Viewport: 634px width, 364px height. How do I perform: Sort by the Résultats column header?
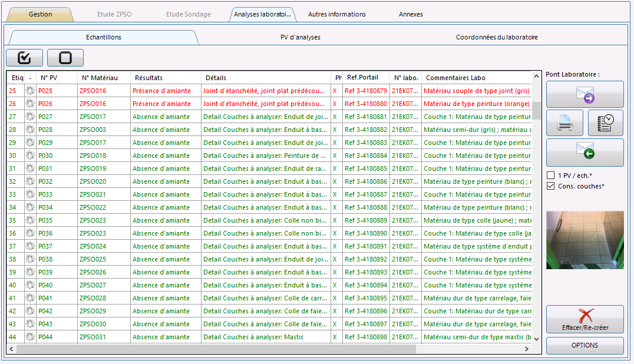tap(166, 78)
